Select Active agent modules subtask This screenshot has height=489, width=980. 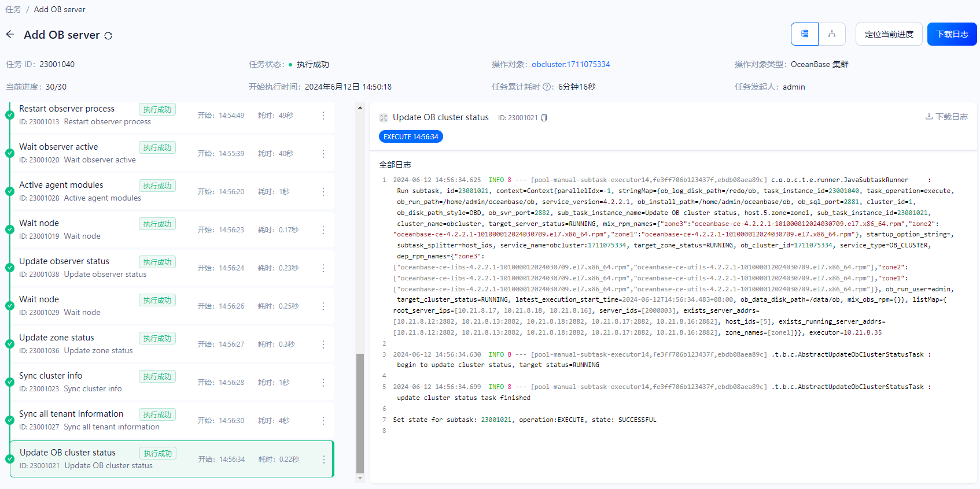(172, 191)
